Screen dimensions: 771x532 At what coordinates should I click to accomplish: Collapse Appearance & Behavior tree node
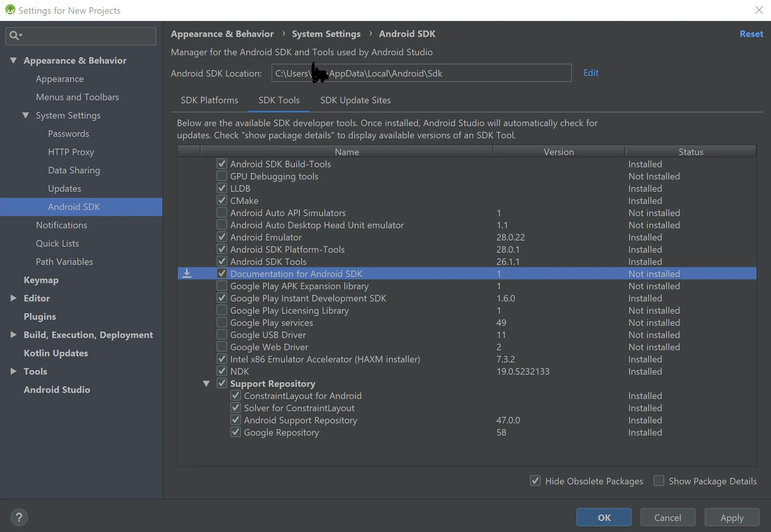click(x=13, y=60)
